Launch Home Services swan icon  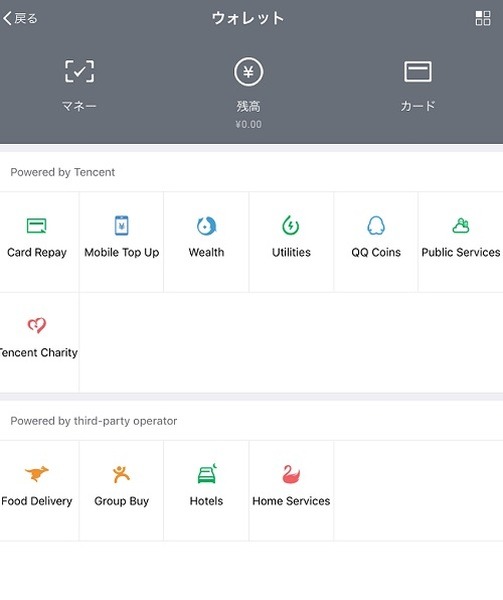(x=291, y=474)
